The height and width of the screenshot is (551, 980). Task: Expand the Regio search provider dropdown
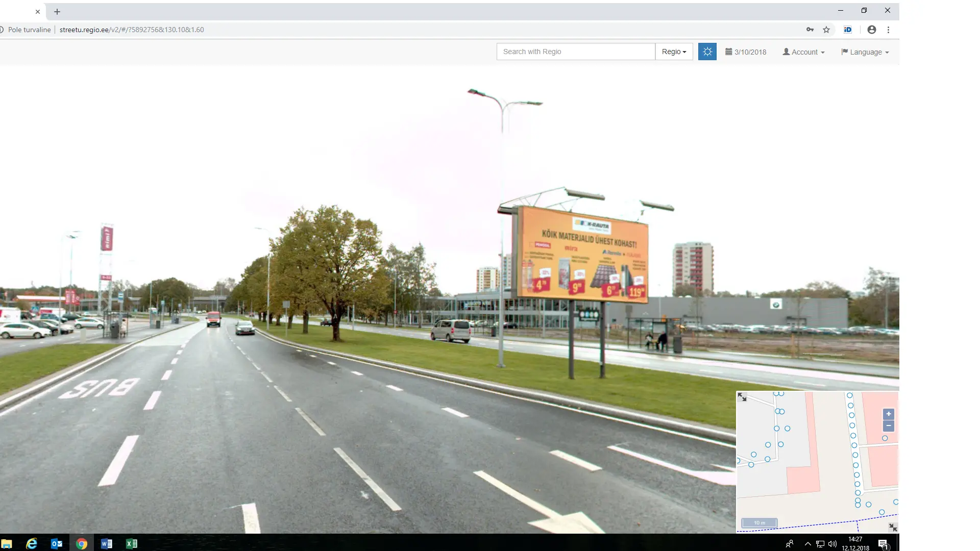point(674,52)
